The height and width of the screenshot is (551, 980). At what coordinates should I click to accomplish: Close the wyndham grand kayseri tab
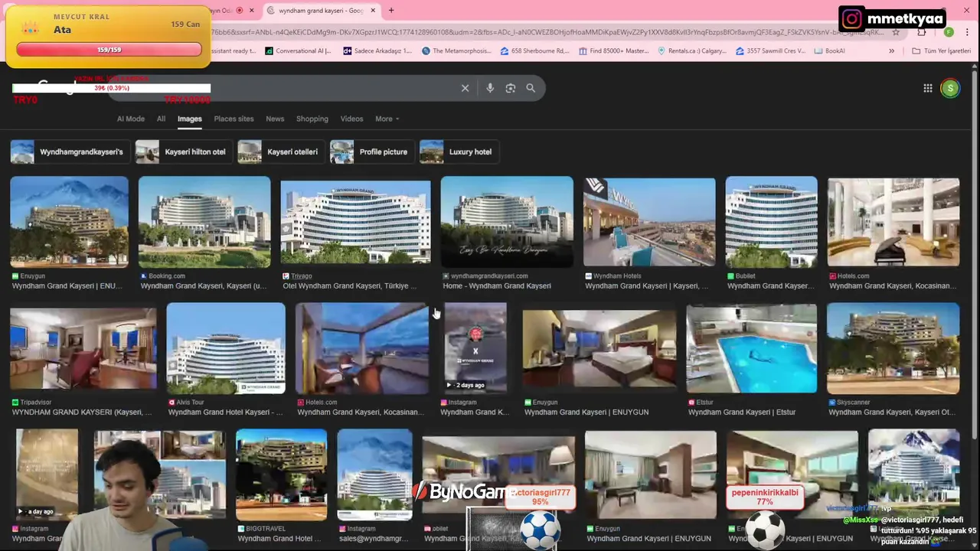click(374, 10)
